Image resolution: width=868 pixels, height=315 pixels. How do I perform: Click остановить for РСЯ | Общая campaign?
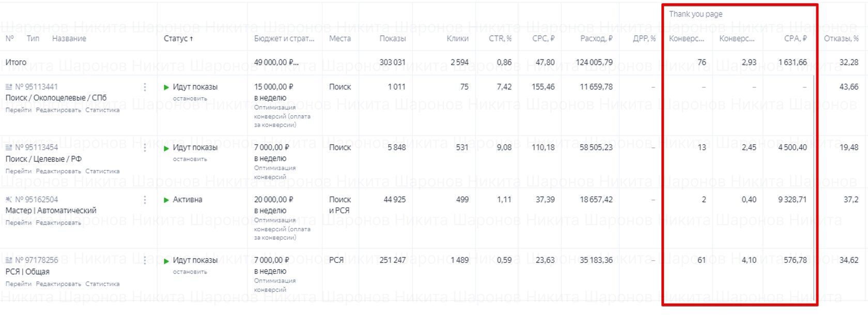pyautogui.click(x=190, y=272)
